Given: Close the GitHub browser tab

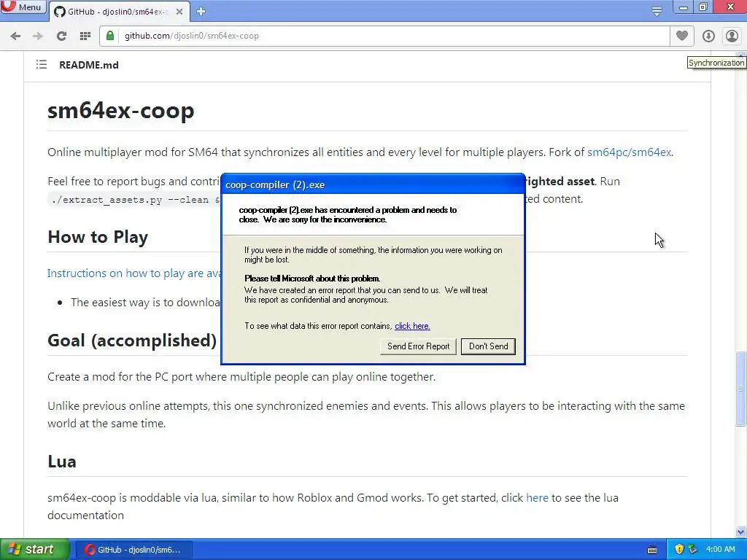Looking at the screenshot, I should click(x=179, y=12).
